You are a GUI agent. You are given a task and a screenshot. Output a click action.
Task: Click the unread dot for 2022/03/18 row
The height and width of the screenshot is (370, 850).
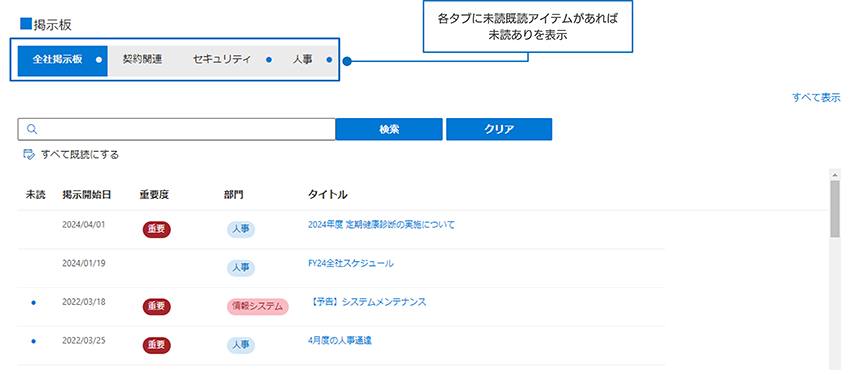(x=34, y=302)
